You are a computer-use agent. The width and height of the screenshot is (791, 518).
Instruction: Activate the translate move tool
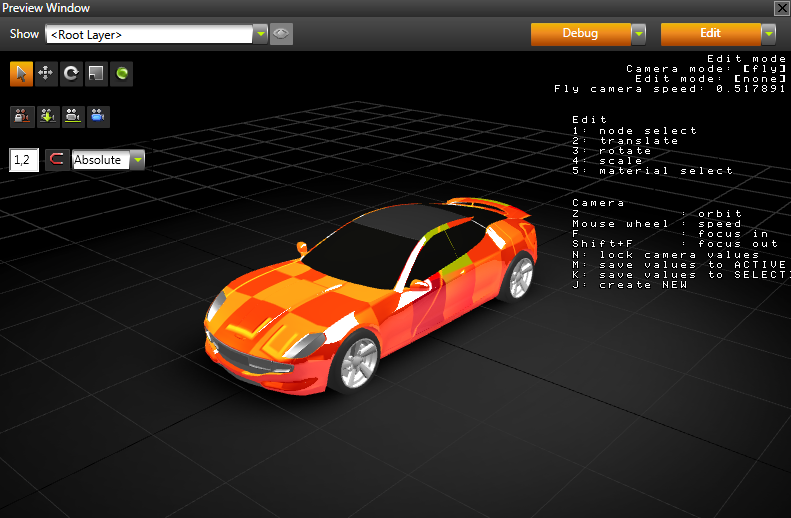[x=46, y=73]
